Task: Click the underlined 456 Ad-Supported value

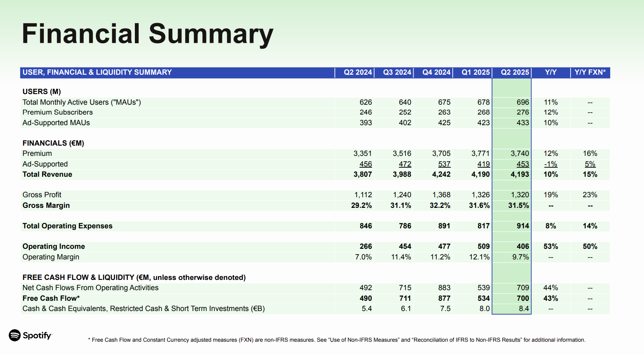Action: click(x=366, y=164)
